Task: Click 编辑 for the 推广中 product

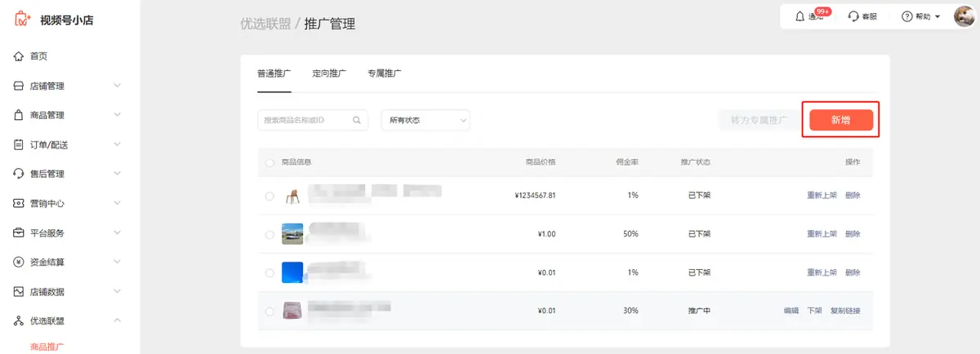Action: 791,311
